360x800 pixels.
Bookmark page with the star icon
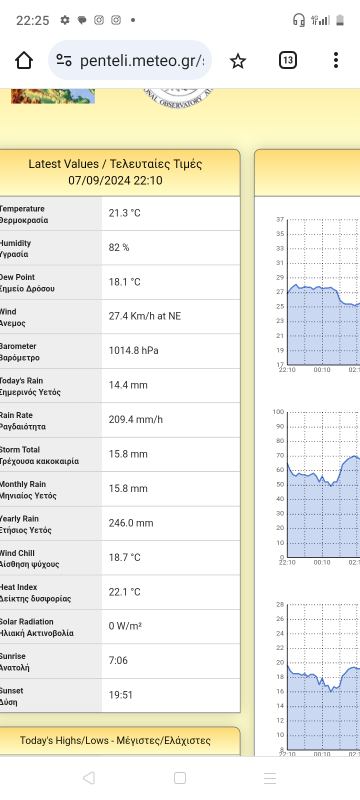[238, 61]
